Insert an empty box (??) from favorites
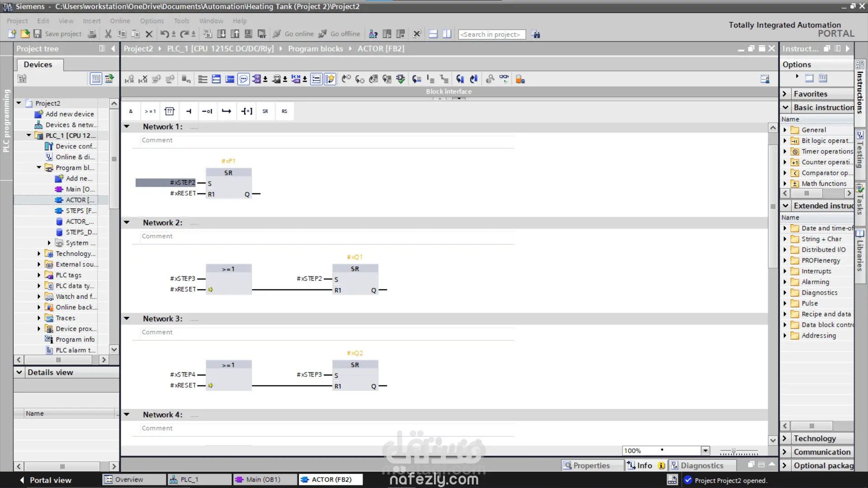Image resolution: width=868 pixels, height=488 pixels. [170, 111]
